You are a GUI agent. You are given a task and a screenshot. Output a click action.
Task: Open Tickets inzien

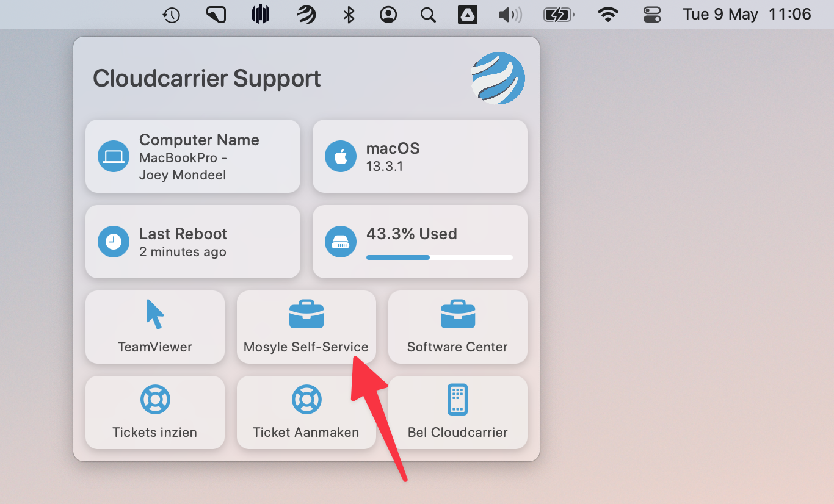coord(155,412)
